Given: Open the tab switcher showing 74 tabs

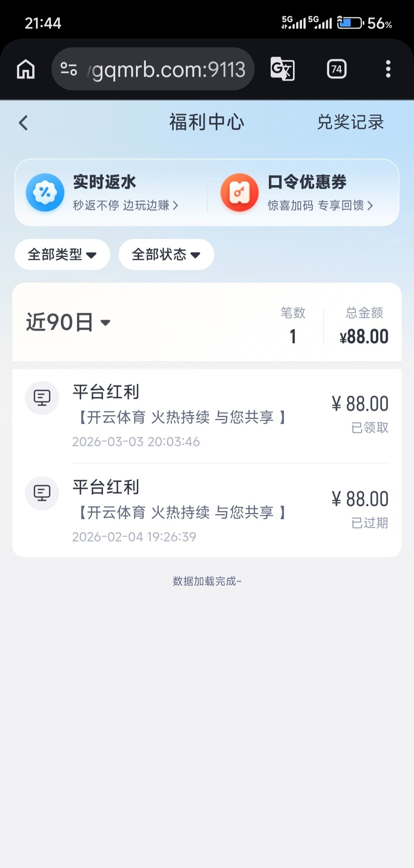Looking at the screenshot, I should (x=336, y=69).
